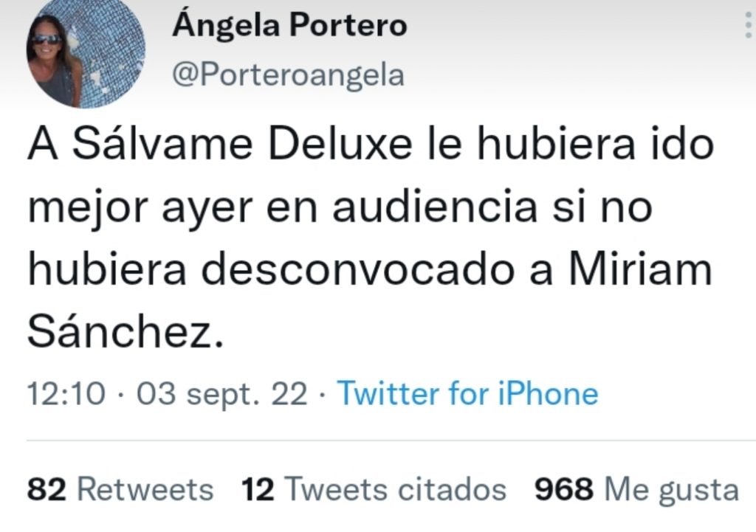Open the three-dot tweet options menu
The image size is (756, 532).
pyautogui.click(x=748, y=24)
